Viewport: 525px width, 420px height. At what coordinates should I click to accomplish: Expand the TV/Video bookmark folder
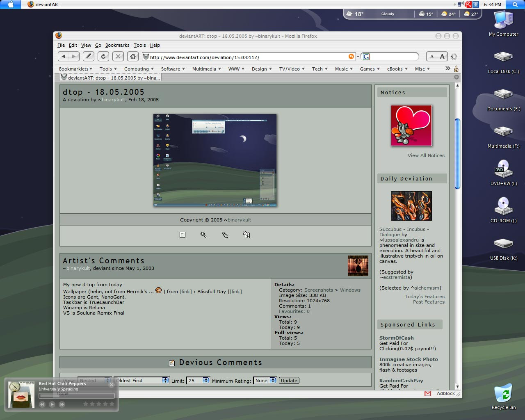tap(292, 69)
